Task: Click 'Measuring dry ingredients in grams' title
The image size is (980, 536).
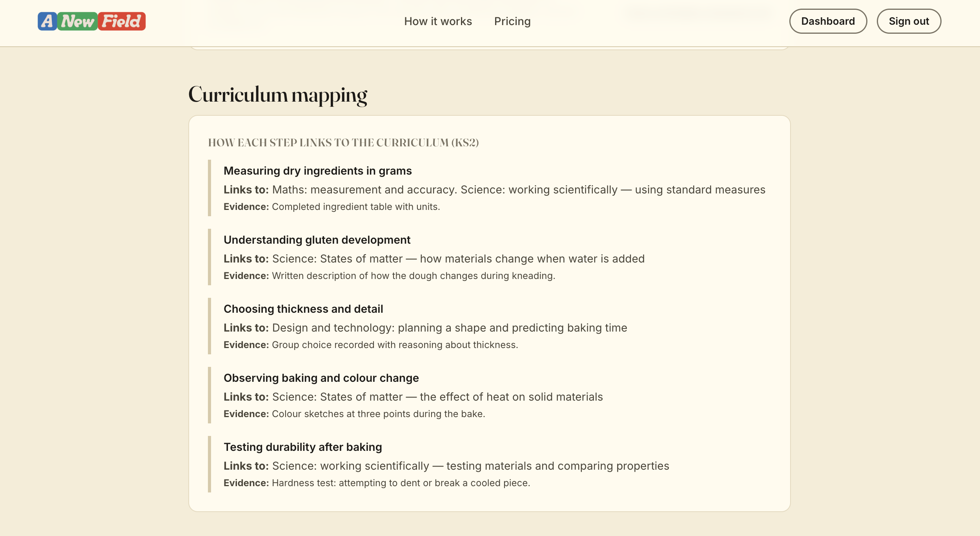Action: pyautogui.click(x=317, y=171)
